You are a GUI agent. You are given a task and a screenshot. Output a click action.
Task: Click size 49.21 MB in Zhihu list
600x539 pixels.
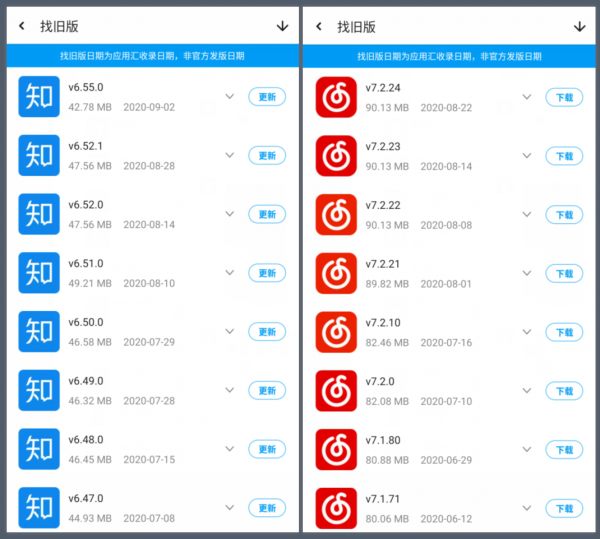click(90, 283)
